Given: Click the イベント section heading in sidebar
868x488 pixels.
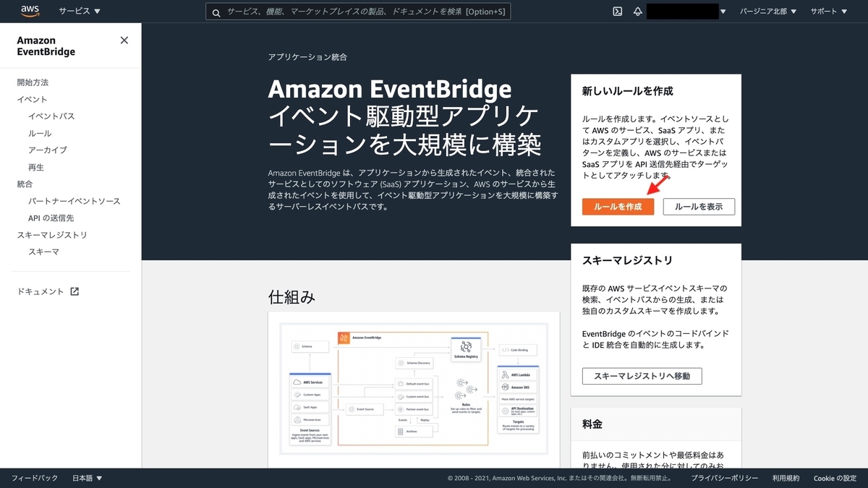Looking at the screenshot, I should (33, 100).
